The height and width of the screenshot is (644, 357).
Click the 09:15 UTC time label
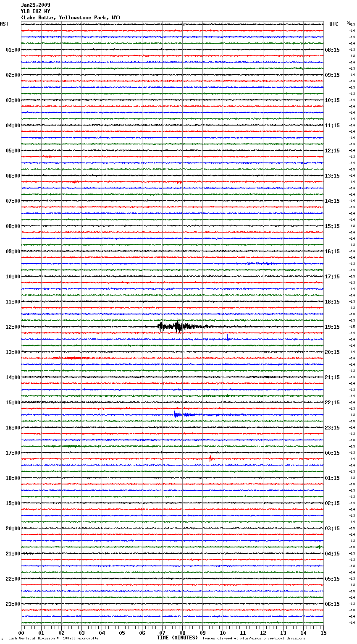[x=332, y=75]
